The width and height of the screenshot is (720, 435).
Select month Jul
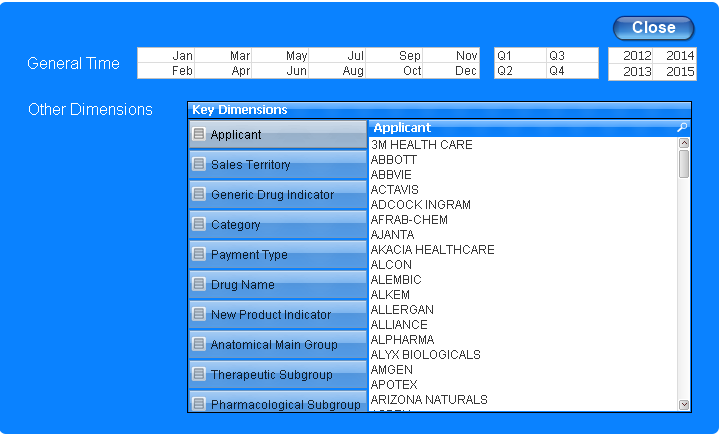337,56
